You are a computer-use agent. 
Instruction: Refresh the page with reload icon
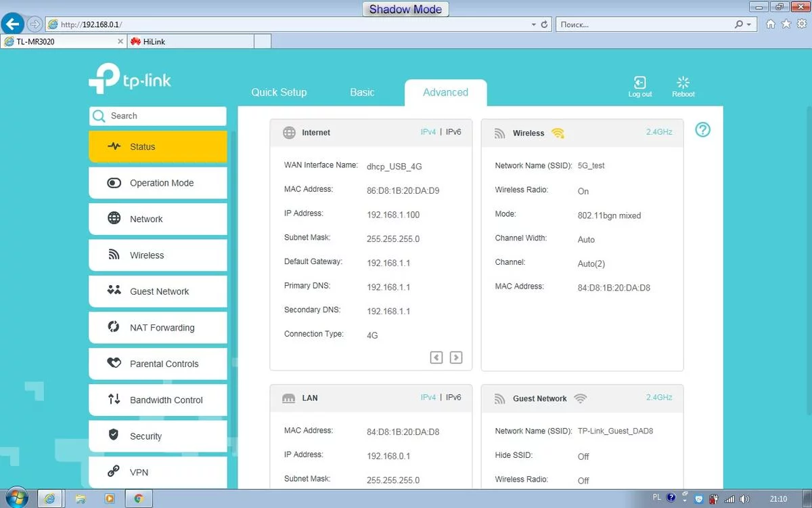(x=545, y=24)
